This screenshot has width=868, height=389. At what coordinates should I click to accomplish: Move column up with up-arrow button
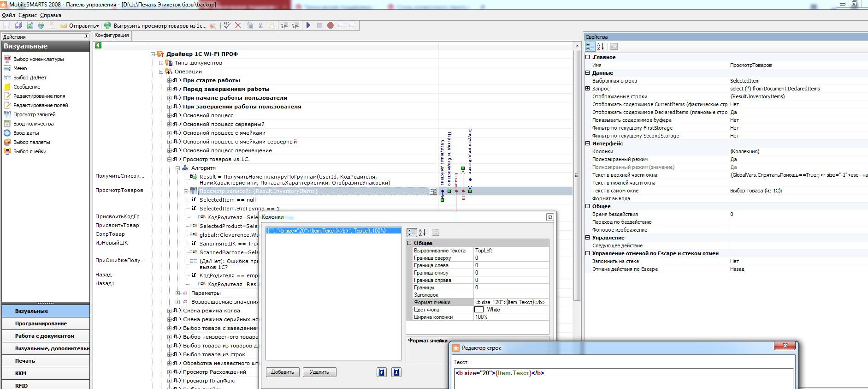[382, 372]
